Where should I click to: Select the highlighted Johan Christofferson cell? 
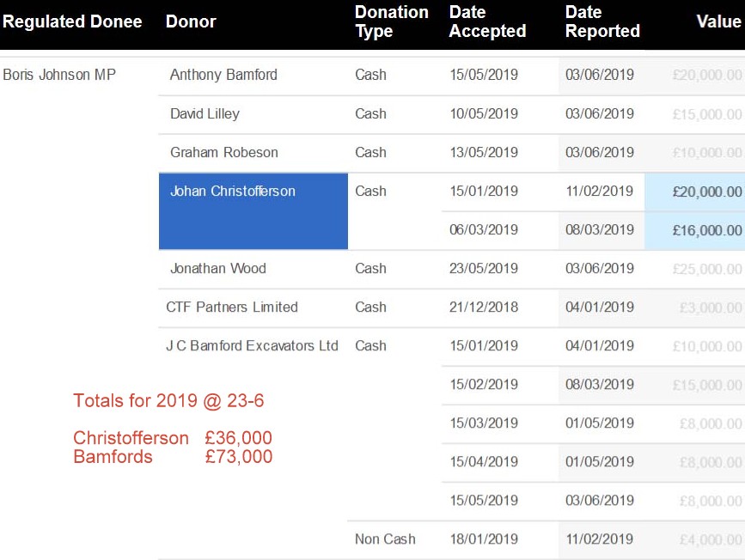[253, 211]
